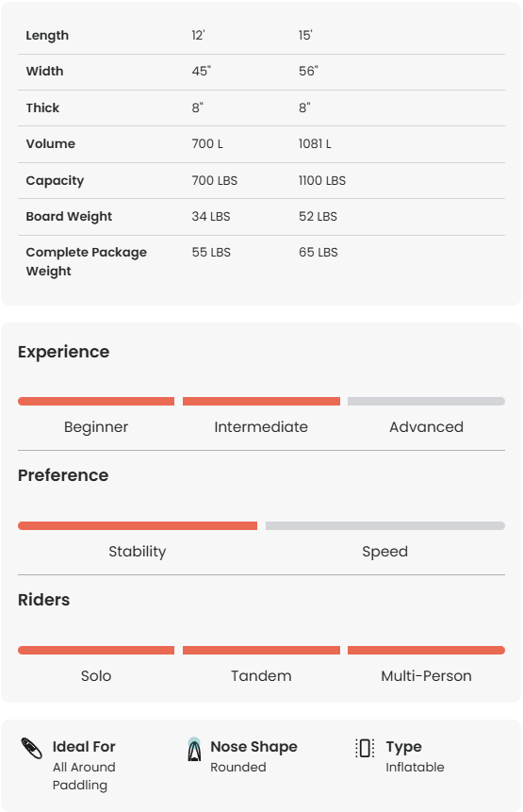Click the All Around Paddling text
This screenshot has width=523, height=812.
click(84, 776)
